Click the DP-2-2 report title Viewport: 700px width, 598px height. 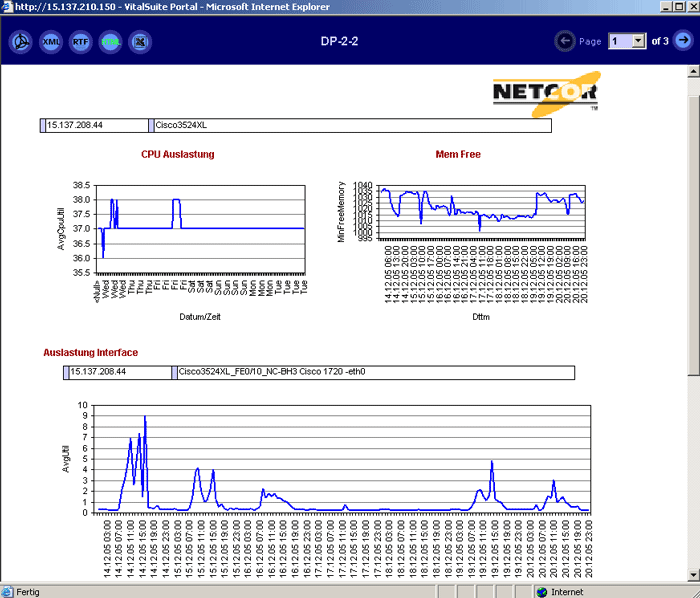tap(339, 41)
